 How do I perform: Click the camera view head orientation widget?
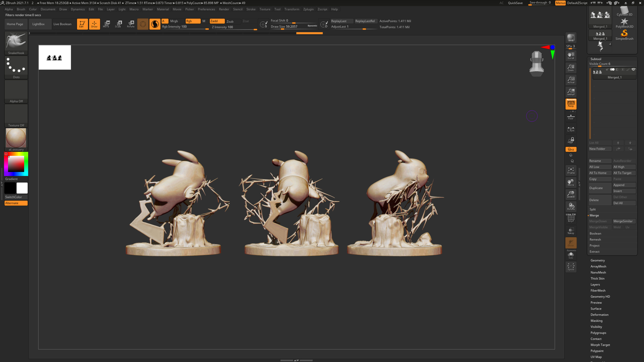point(537,64)
